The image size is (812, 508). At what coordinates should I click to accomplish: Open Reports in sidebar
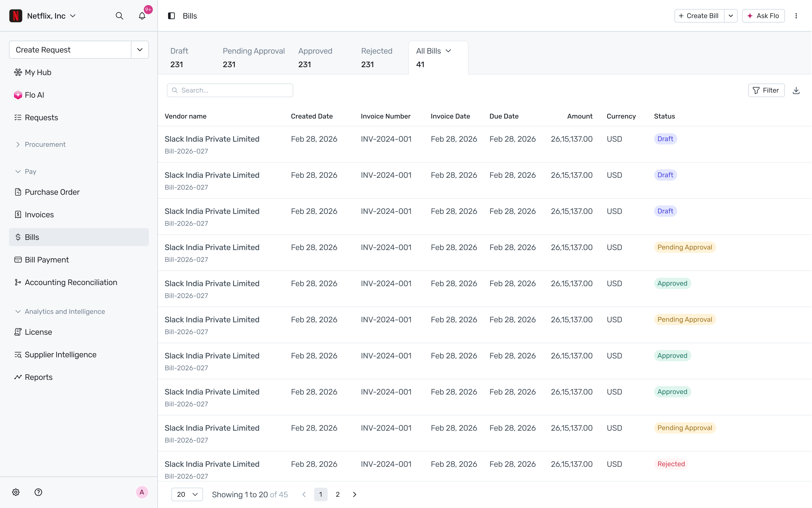click(79, 377)
